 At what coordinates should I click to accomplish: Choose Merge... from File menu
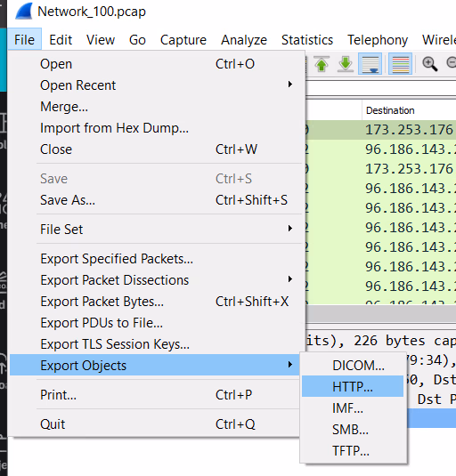tap(156, 107)
